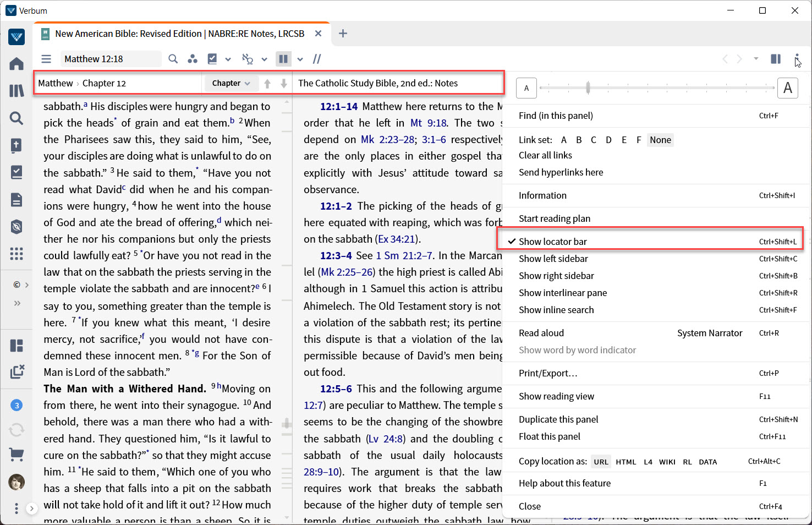Open the shopping cart store icon

pos(17,455)
